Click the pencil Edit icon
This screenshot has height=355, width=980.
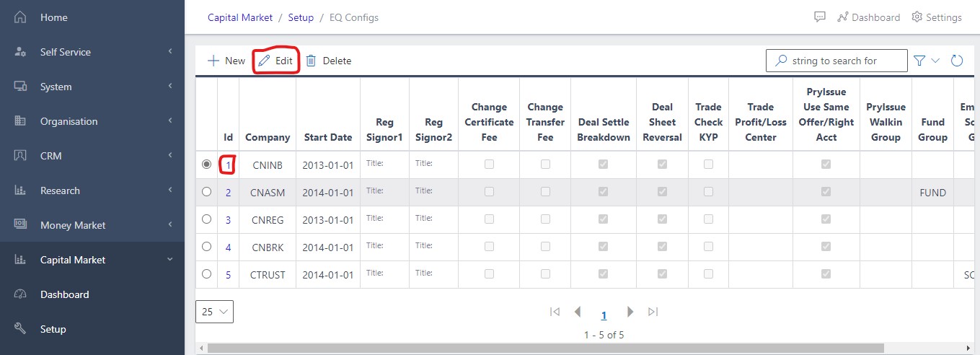click(x=264, y=61)
